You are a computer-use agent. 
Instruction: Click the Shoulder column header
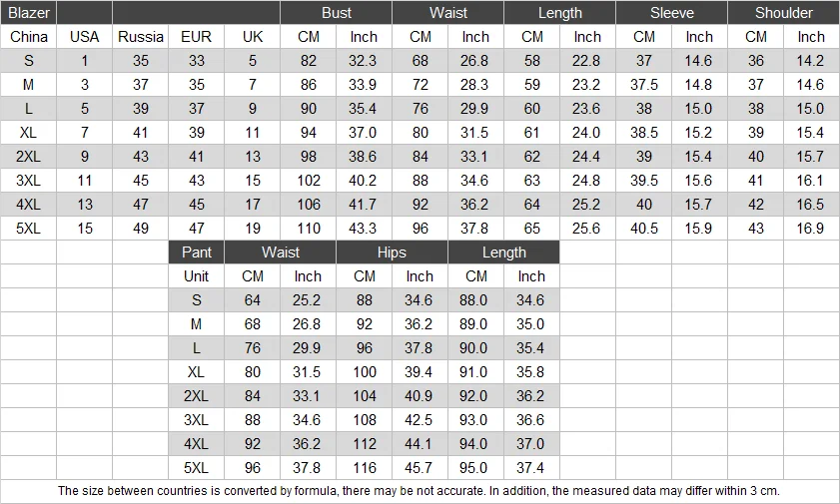coord(783,13)
